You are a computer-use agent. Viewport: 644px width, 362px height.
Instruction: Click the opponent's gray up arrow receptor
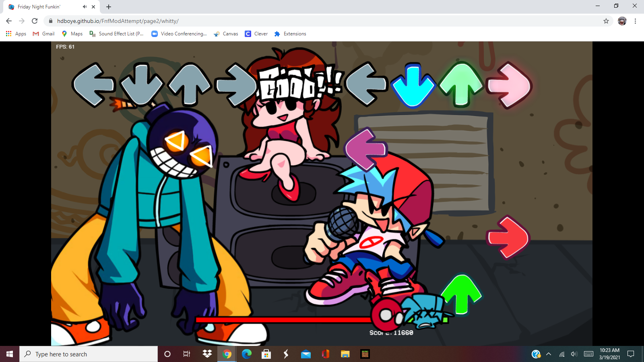[x=190, y=84]
